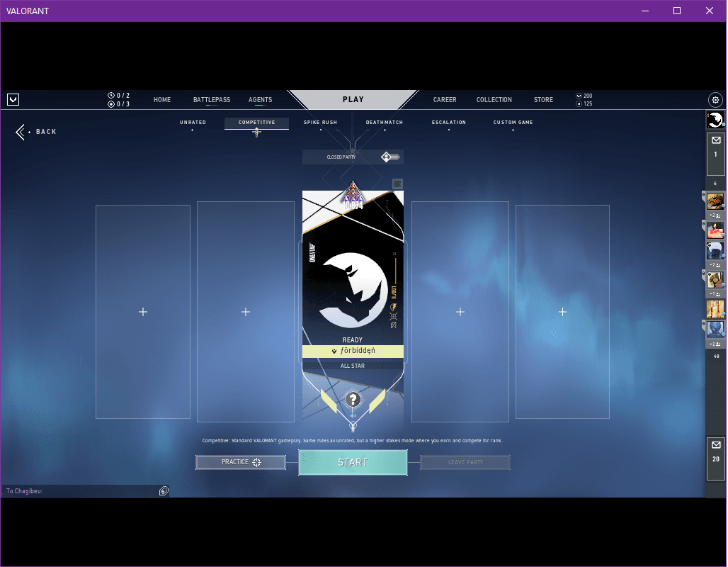Click your own profile avatar in sidebar
This screenshot has width=728, height=567.
click(715, 120)
